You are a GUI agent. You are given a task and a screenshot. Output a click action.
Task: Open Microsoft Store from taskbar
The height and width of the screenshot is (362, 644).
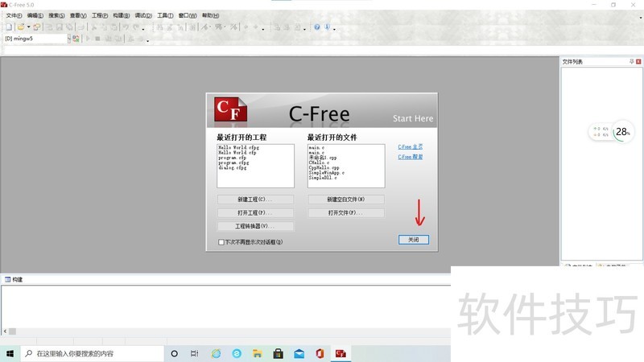click(279, 353)
